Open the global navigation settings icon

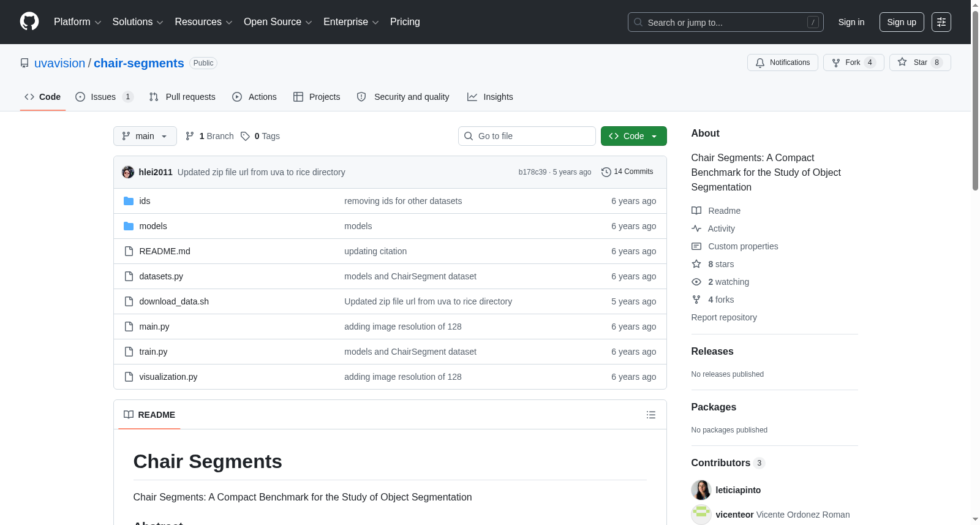point(941,22)
